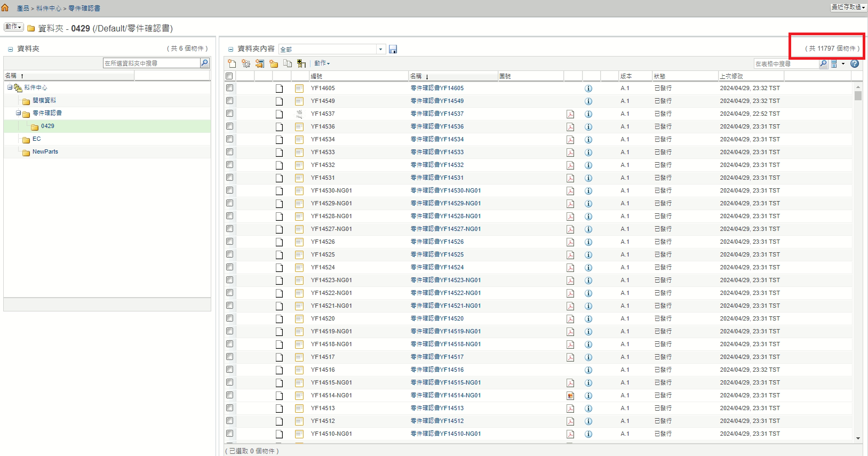
Task: Sort by the 上次修改 column header
Action: click(x=731, y=76)
